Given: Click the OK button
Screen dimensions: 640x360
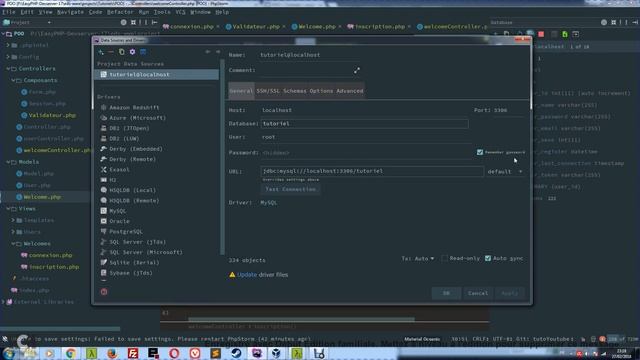Looking at the screenshot, I should pos(446,293).
